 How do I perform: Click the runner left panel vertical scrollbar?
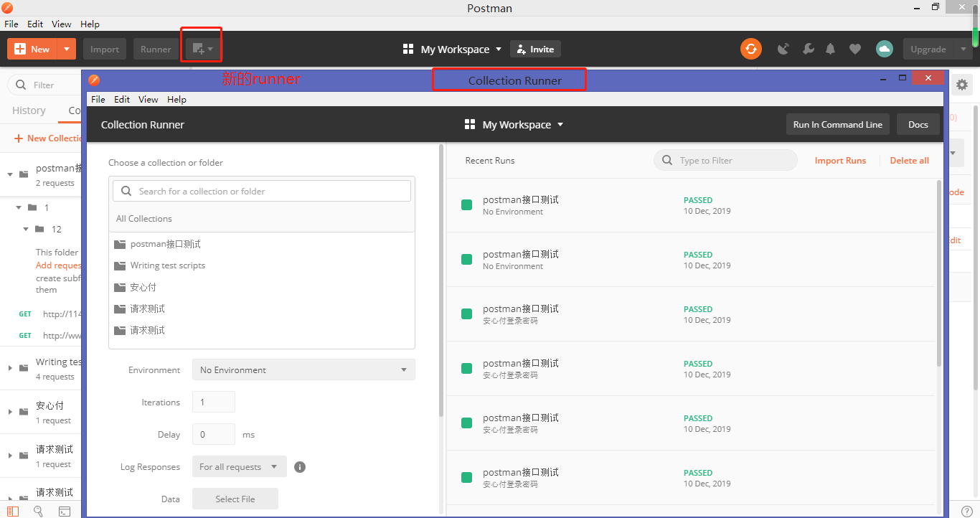tap(440, 280)
